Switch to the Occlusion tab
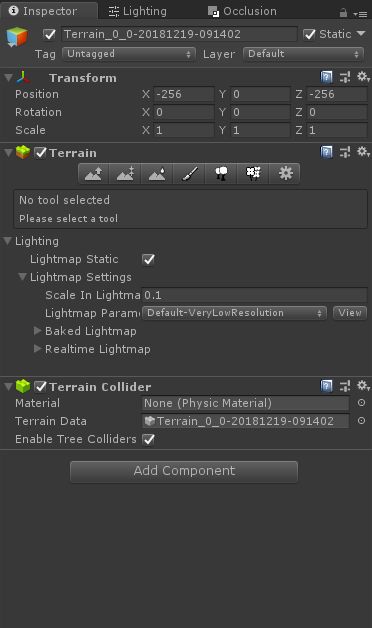Viewport: 372px width, 628px height. [242, 12]
